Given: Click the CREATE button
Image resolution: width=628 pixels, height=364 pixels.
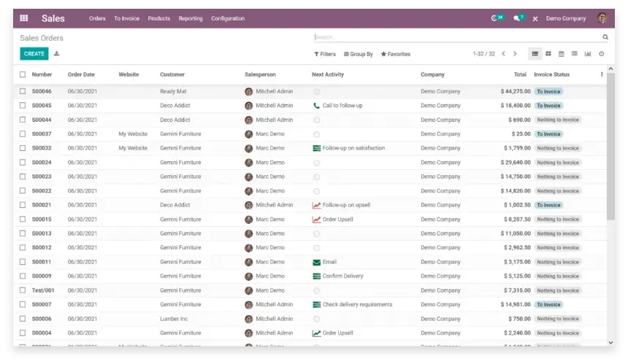Looking at the screenshot, I should click(34, 54).
